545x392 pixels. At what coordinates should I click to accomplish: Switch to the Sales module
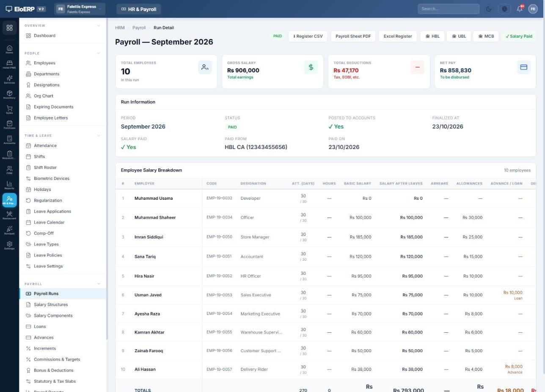[x=9, y=110]
